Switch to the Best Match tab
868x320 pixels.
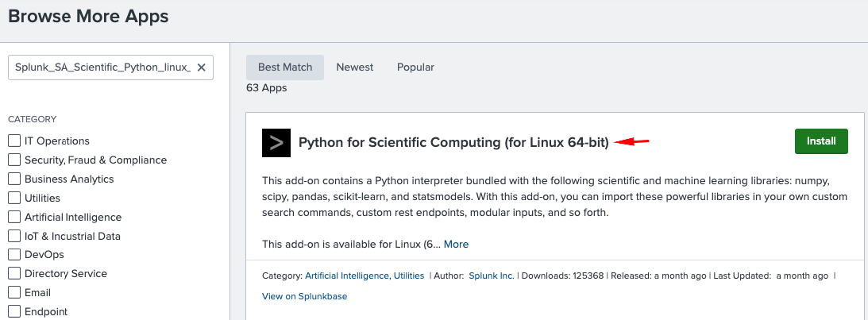pos(285,67)
